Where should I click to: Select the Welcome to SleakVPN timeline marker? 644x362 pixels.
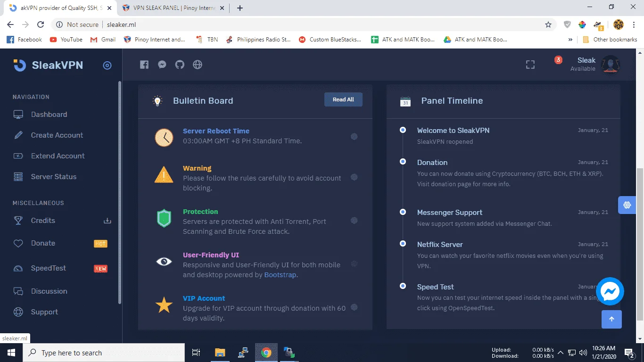tap(403, 130)
